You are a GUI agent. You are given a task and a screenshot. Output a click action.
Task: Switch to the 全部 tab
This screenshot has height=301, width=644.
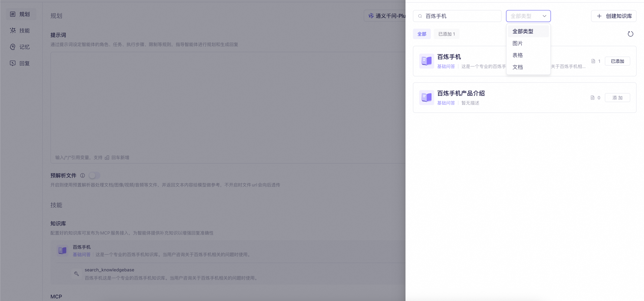point(422,34)
